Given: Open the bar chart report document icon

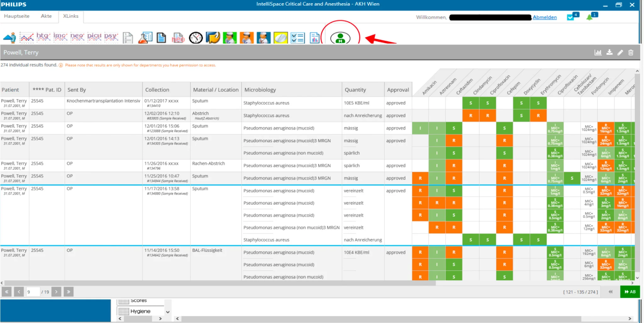Looking at the screenshot, I should tap(314, 38).
